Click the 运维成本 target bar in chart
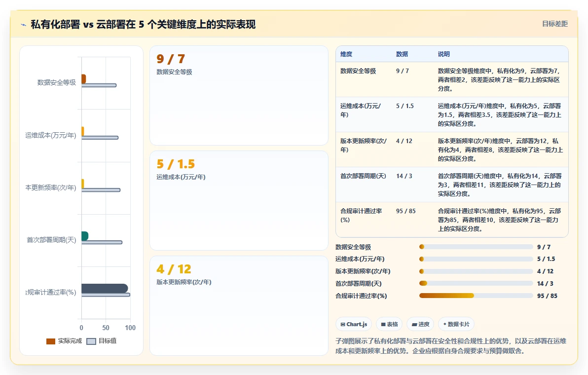Viewport: 588px width, 375px height. click(100, 138)
